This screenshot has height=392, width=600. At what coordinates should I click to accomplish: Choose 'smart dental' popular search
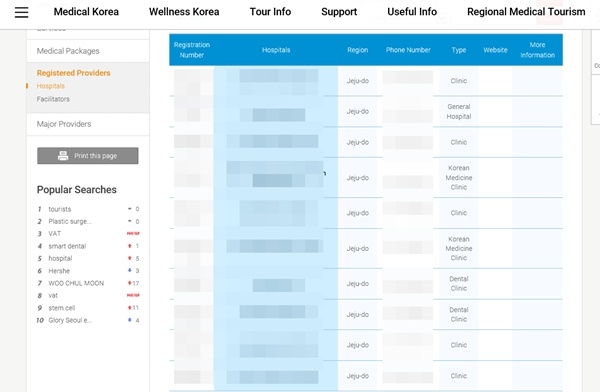click(67, 246)
